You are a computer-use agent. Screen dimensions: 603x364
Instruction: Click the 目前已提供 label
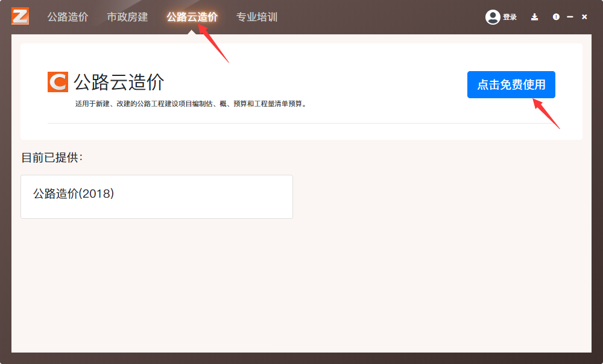point(51,157)
